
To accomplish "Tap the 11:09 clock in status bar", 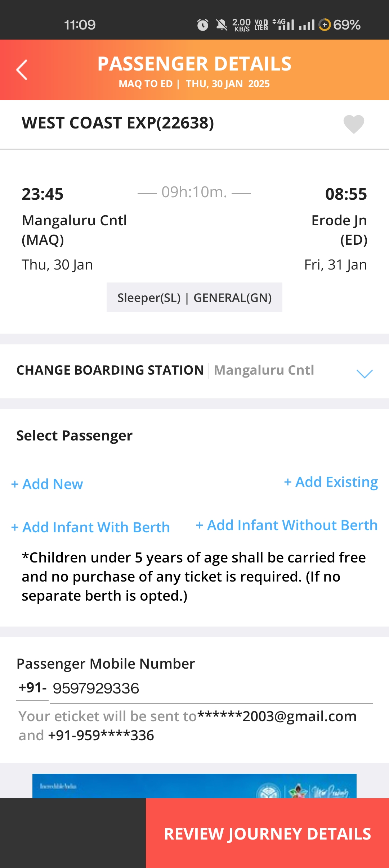I will click(80, 25).
